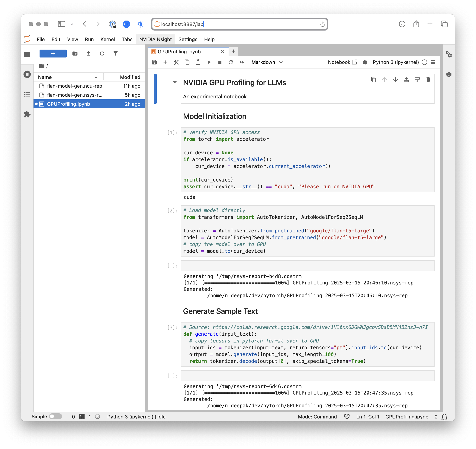Open notifications bell in status bar
The height and width of the screenshot is (449, 476).
click(x=444, y=417)
